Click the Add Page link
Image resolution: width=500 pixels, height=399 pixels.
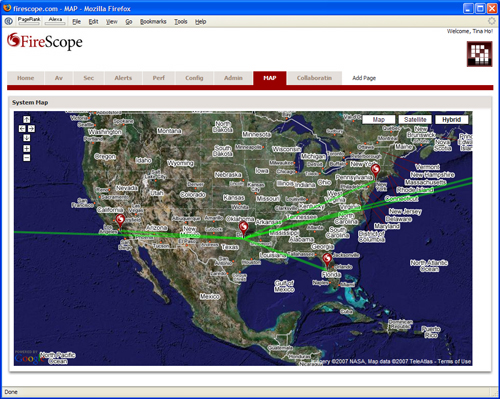pyautogui.click(x=364, y=78)
